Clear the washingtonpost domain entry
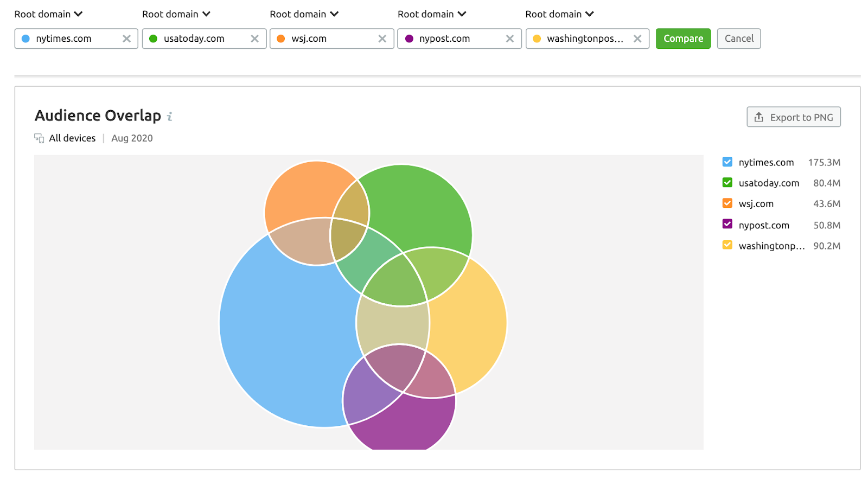The image size is (868, 486). (x=637, y=39)
